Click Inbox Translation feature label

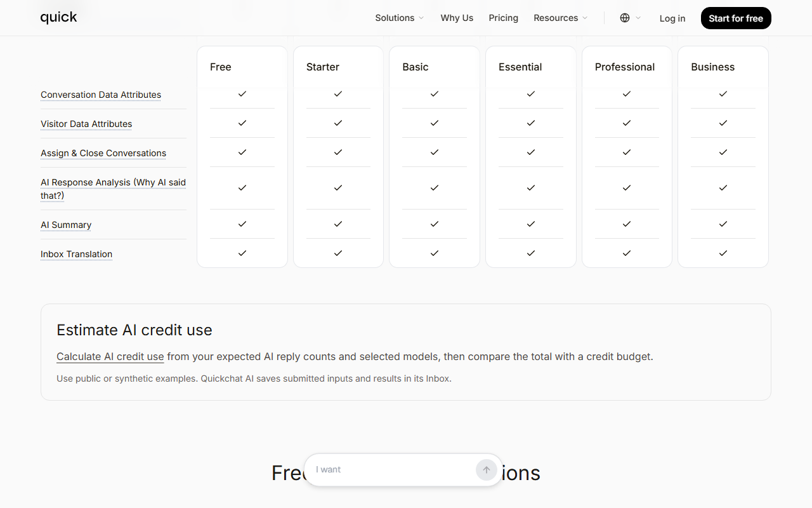point(76,254)
